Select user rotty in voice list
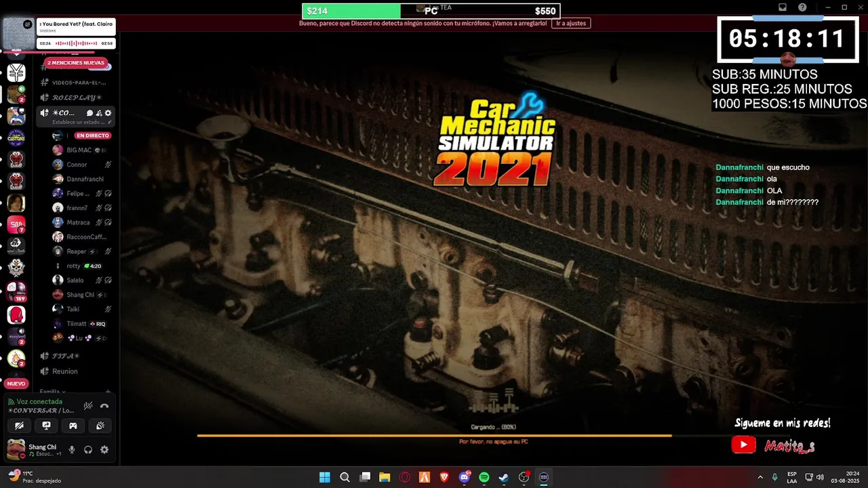Image resolution: width=868 pixels, height=488 pixels. coord(83,266)
